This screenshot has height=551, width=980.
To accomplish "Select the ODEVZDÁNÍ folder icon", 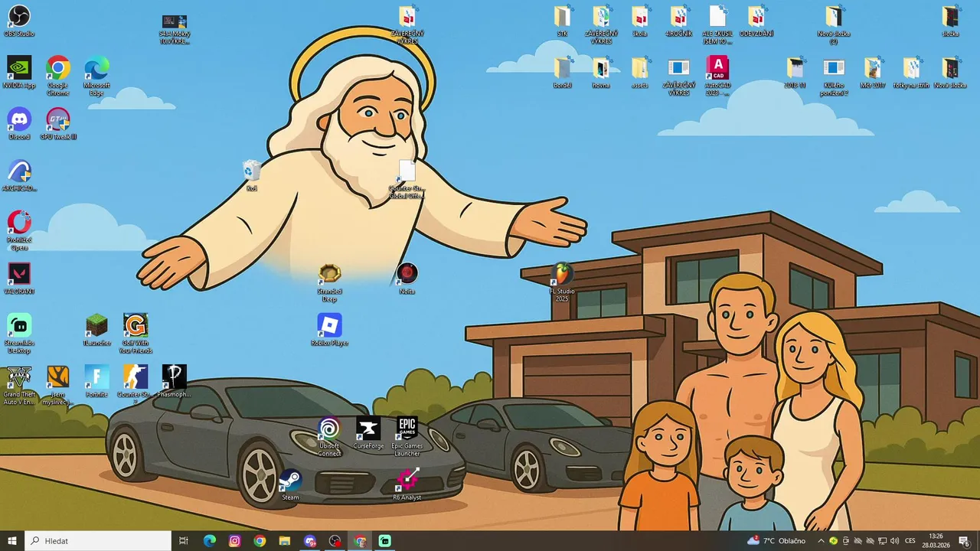I will pyautogui.click(x=756, y=21).
